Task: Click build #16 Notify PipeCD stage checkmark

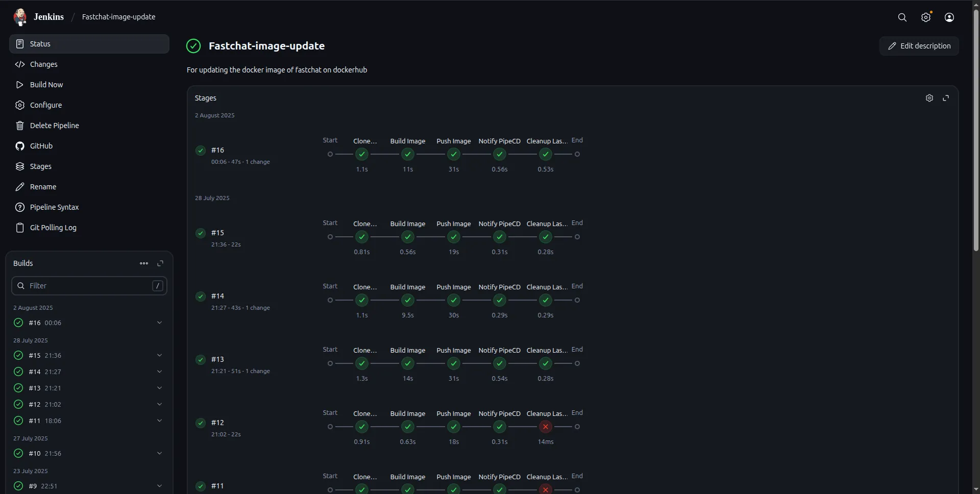Action: [x=500, y=154]
